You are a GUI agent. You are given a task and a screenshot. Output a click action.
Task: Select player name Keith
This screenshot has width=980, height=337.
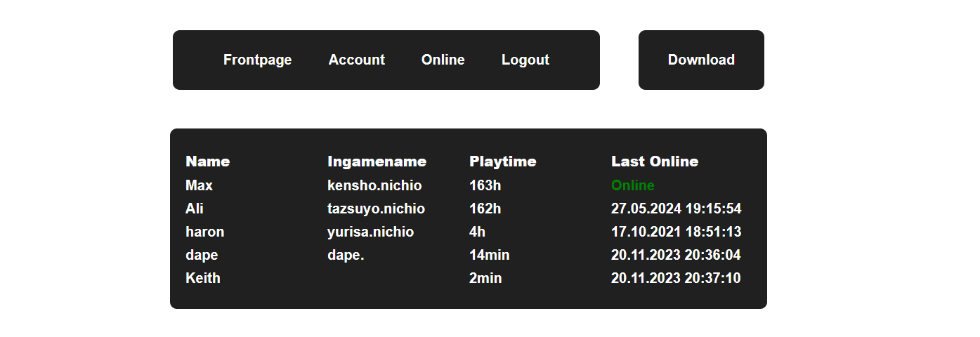[202, 278]
